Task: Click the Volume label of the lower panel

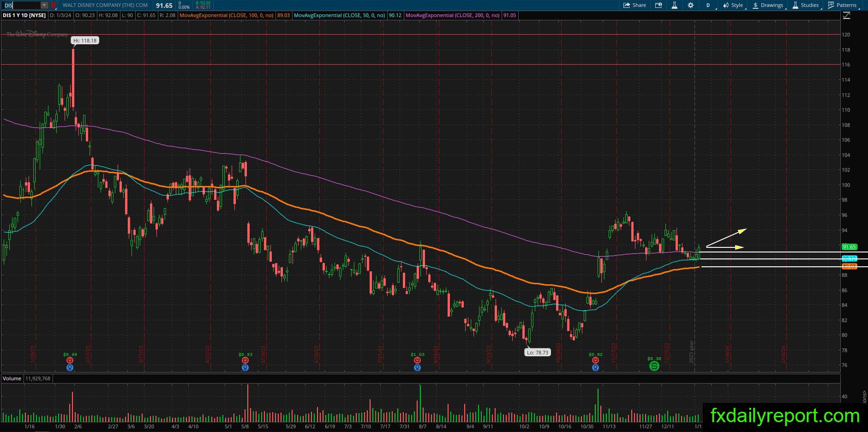Action: 12,378
